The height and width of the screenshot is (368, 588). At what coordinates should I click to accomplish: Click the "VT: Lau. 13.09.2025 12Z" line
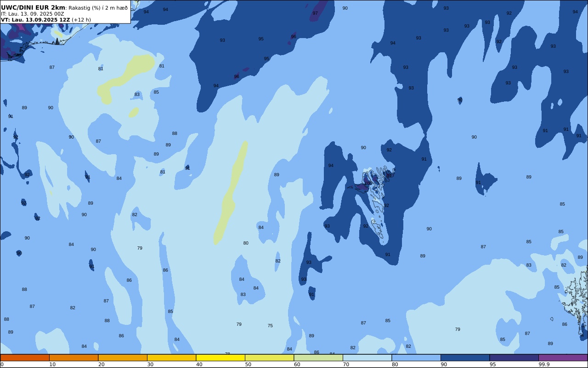click(x=35, y=20)
